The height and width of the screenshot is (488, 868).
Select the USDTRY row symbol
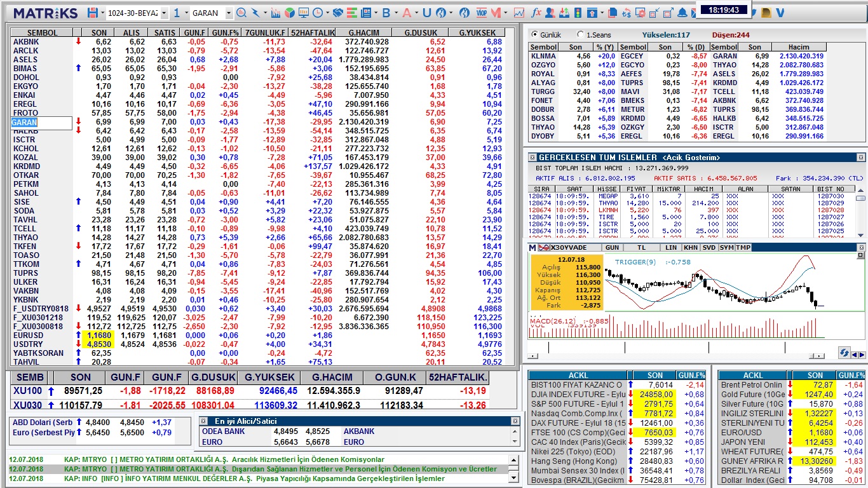pyautogui.click(x=28, y=344)
